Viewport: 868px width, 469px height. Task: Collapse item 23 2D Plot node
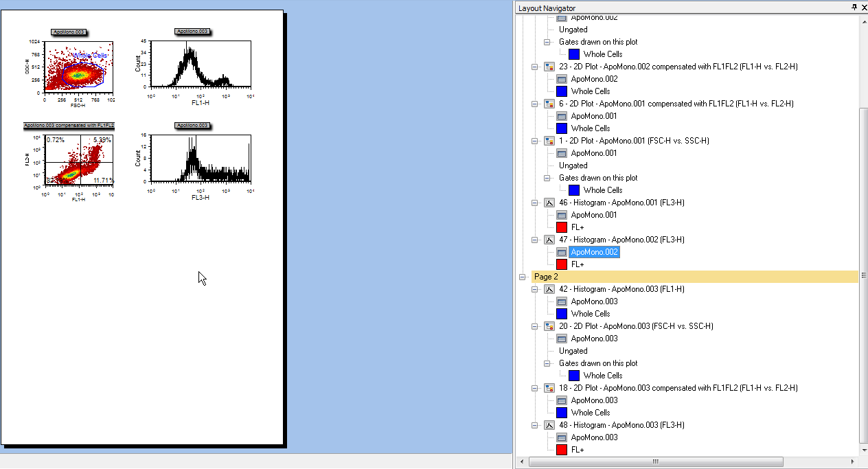[535, 67]
